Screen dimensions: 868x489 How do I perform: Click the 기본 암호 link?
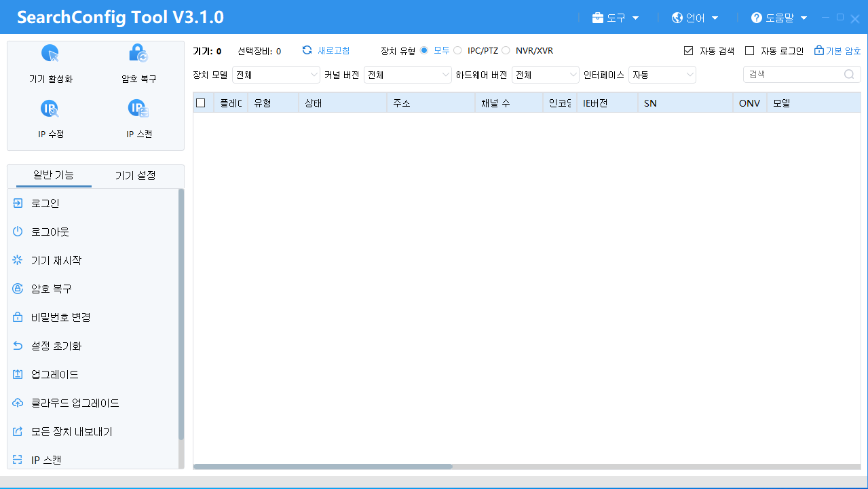coord(837,51)
